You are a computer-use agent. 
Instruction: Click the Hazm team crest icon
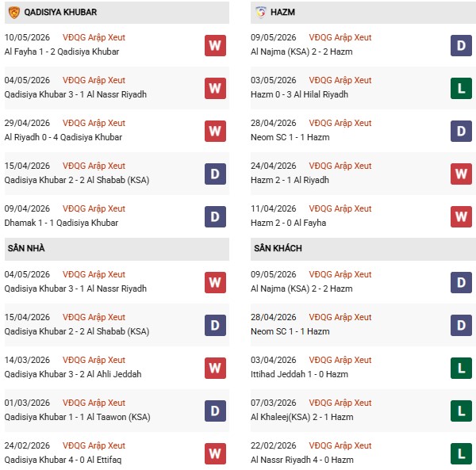pyautogui.click(x=260, y=13)
